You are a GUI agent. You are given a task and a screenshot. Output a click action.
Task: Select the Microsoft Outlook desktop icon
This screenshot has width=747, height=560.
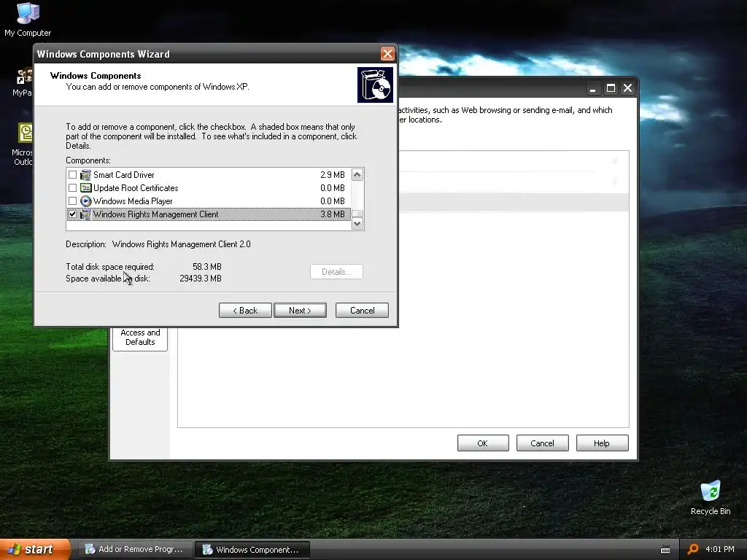coord(24,144)
